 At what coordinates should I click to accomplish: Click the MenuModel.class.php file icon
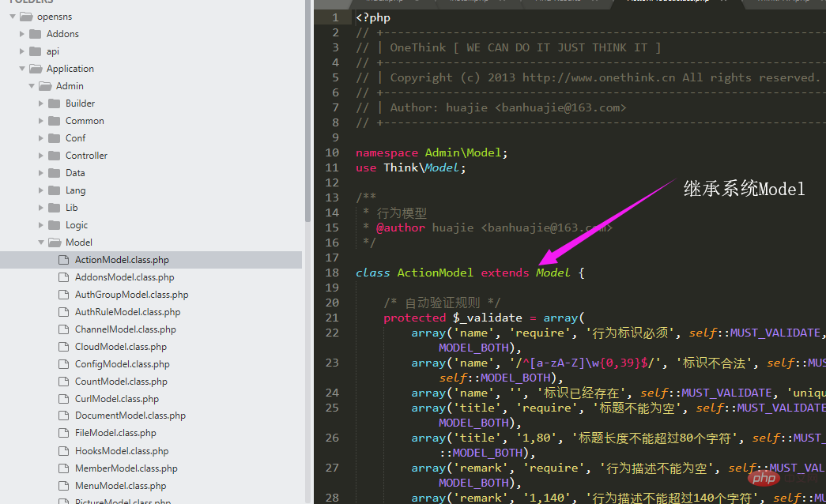point(63,486)
